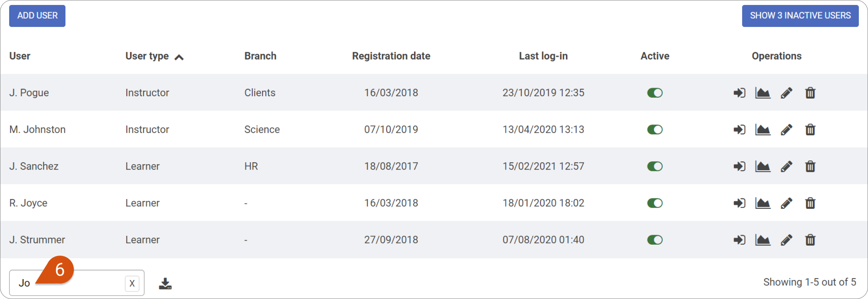Viewport: 868px width, 299px height.
Task: Reverse sort via User type arrow
Action: pos(179,57)
